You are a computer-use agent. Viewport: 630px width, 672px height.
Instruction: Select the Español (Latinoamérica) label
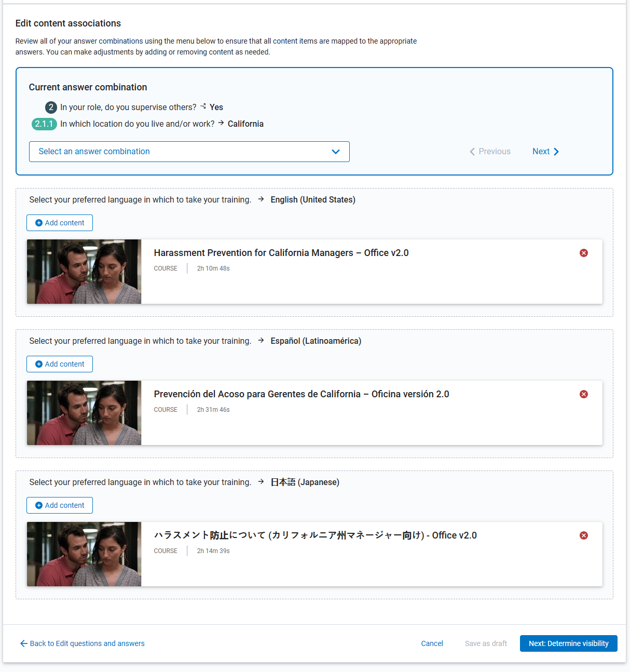point(316,341)
